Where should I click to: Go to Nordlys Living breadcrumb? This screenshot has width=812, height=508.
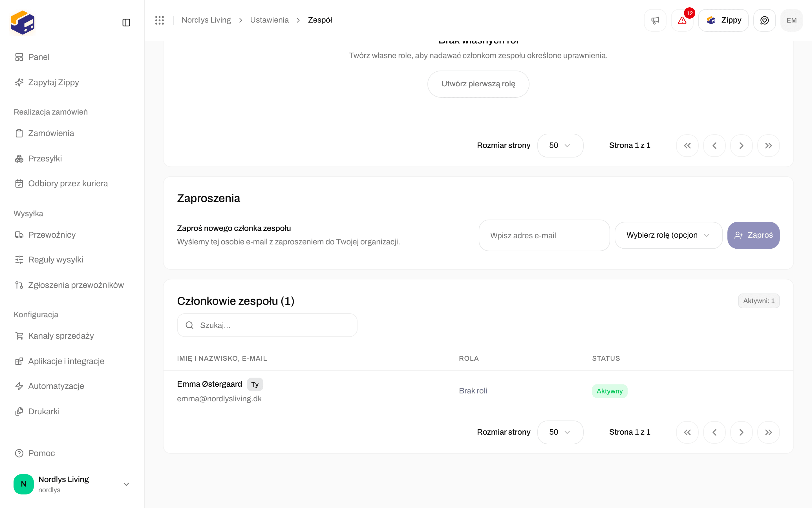pyautogui.click(x=206, y=20)
